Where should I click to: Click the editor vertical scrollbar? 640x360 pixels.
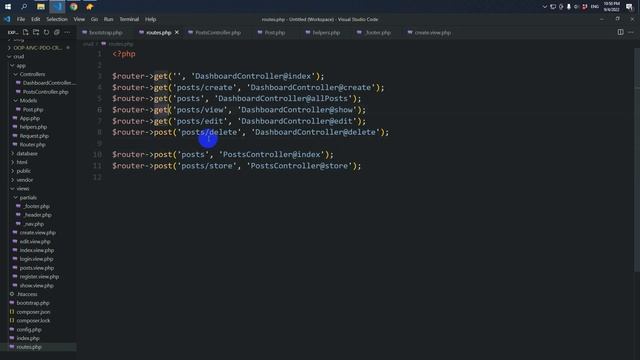[x=637, y=159]
